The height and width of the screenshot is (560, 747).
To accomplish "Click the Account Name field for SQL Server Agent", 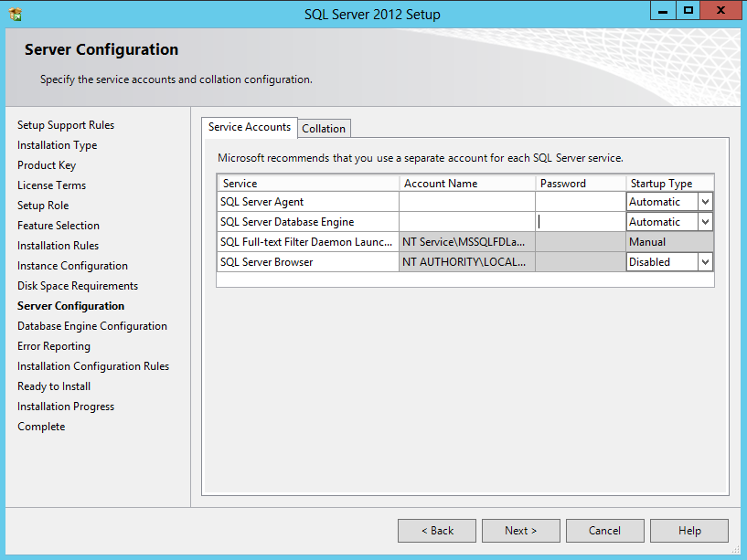I will point(467,202).
